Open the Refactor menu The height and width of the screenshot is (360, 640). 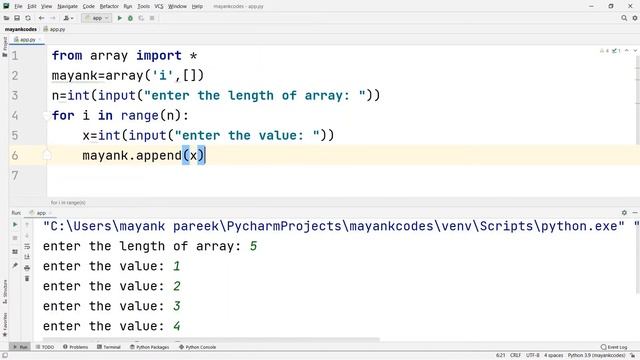point(109,6)
